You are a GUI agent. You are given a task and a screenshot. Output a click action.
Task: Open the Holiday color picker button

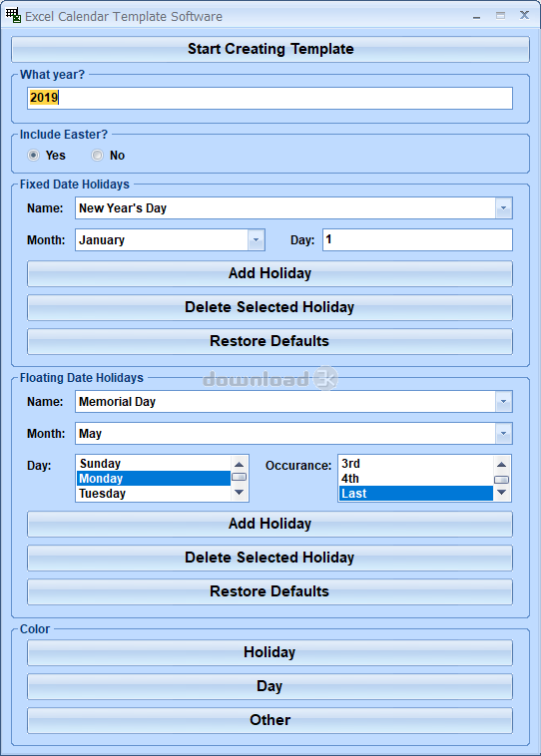[x=270, y=653]
